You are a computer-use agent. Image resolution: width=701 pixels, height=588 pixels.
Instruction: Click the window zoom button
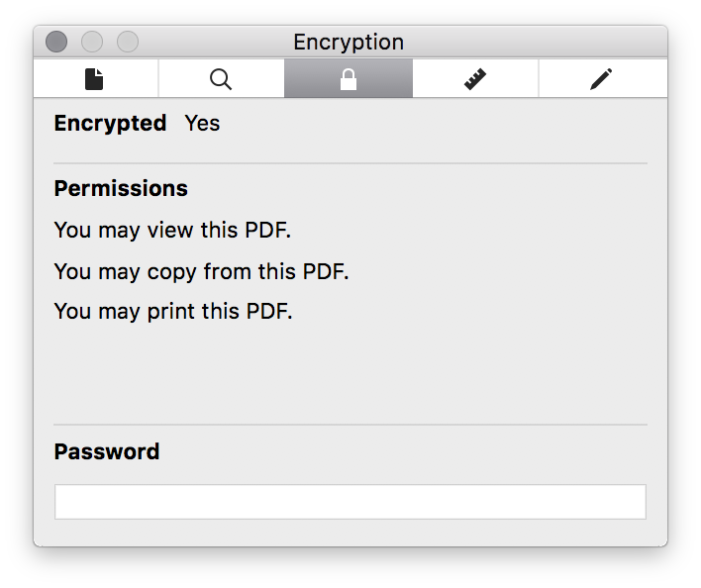(128, 42)
